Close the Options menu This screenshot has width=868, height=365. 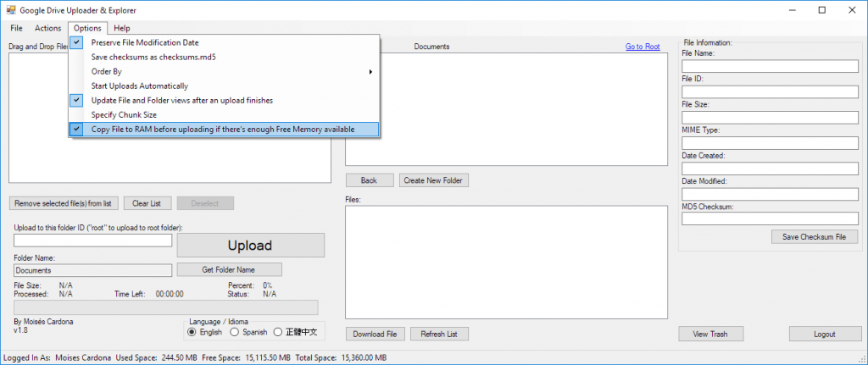[x=87, y=28]
